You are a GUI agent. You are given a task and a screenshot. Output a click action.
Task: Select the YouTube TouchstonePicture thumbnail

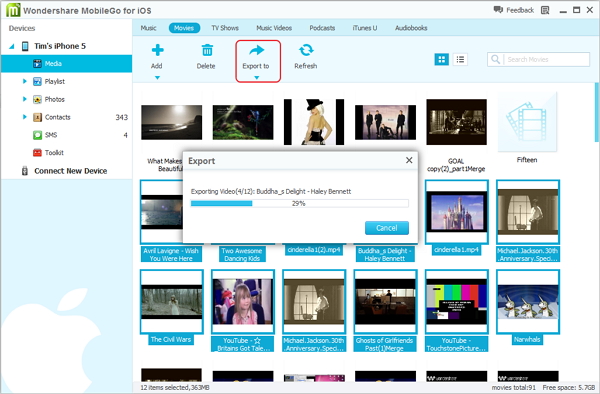pyautogui.click(x=457, y=301)
